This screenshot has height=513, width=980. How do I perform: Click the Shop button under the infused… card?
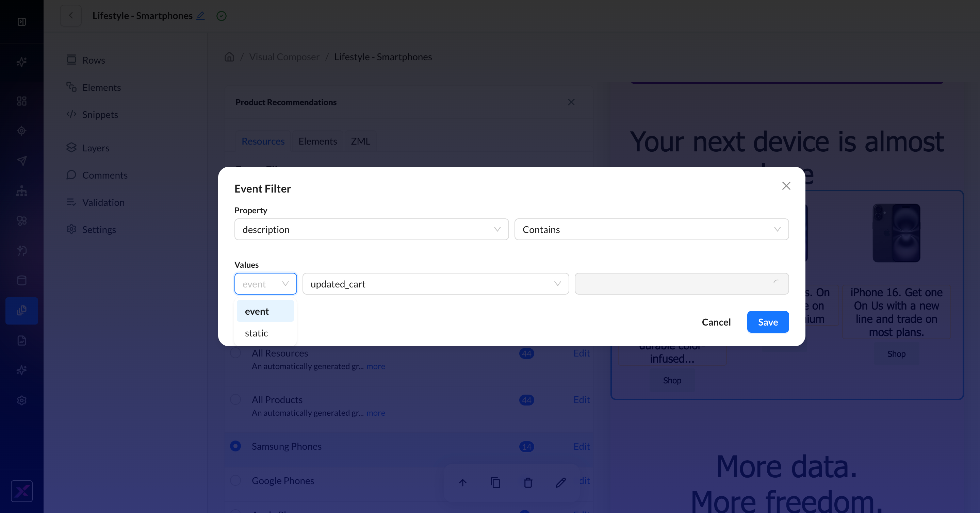pos(672,380)
